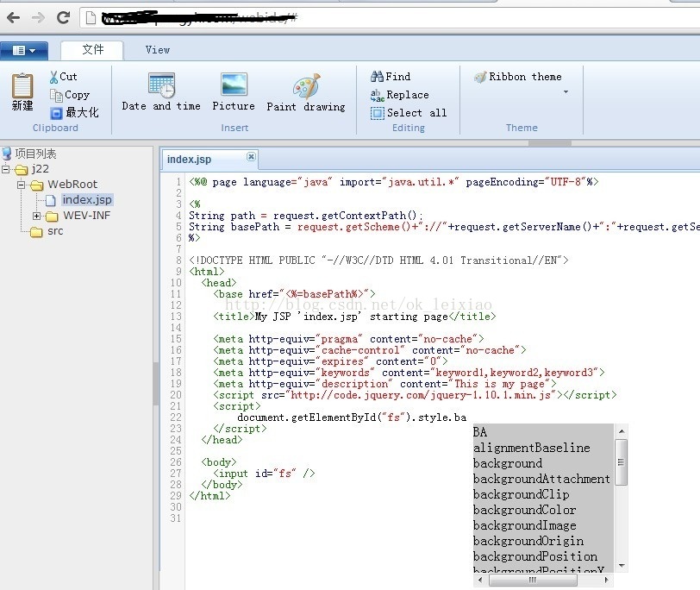Viewport: 700px width, 590px height.
Task: Collapse the WebRoot tree node
Action: coord(21,185)
